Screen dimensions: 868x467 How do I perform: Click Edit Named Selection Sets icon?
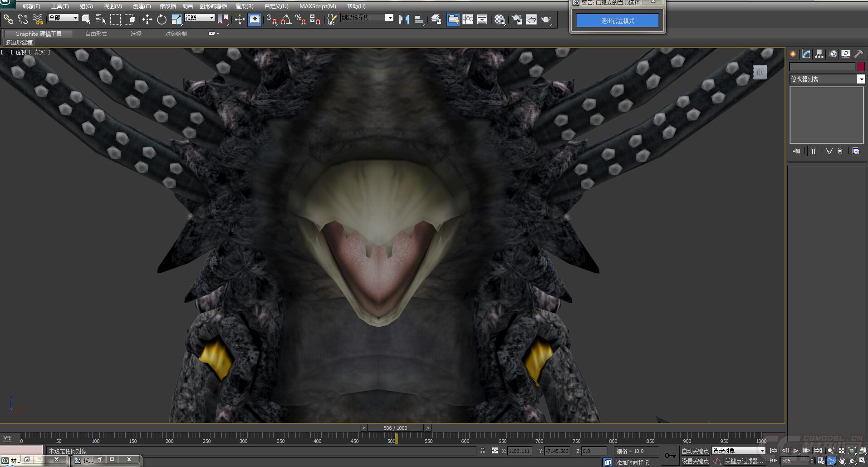point(332,19)
